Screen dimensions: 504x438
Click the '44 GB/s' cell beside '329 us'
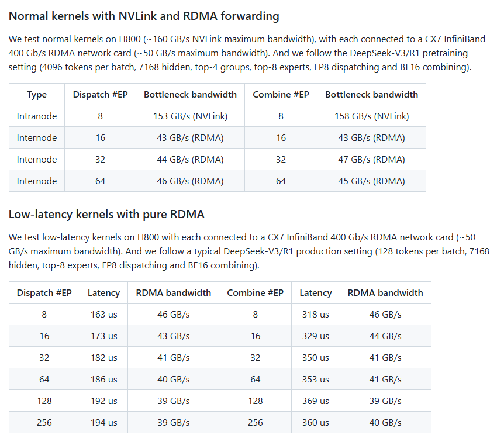click(385, 336)
